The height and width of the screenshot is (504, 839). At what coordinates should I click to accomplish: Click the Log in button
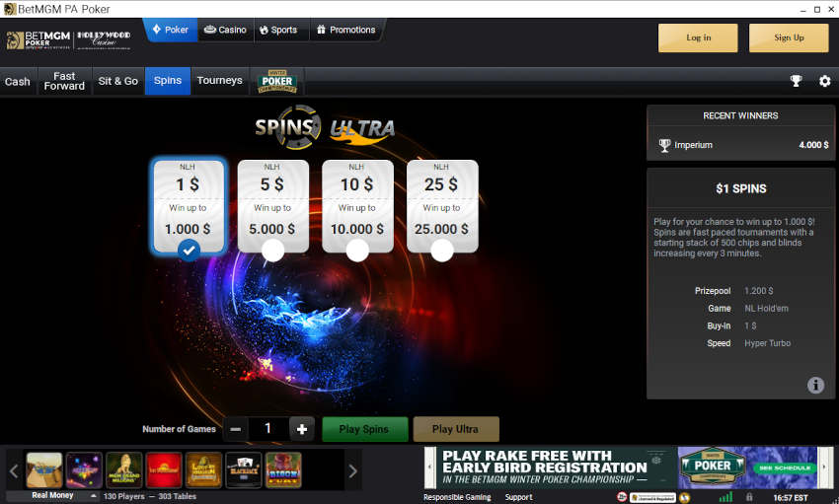[x=698, y=37]
